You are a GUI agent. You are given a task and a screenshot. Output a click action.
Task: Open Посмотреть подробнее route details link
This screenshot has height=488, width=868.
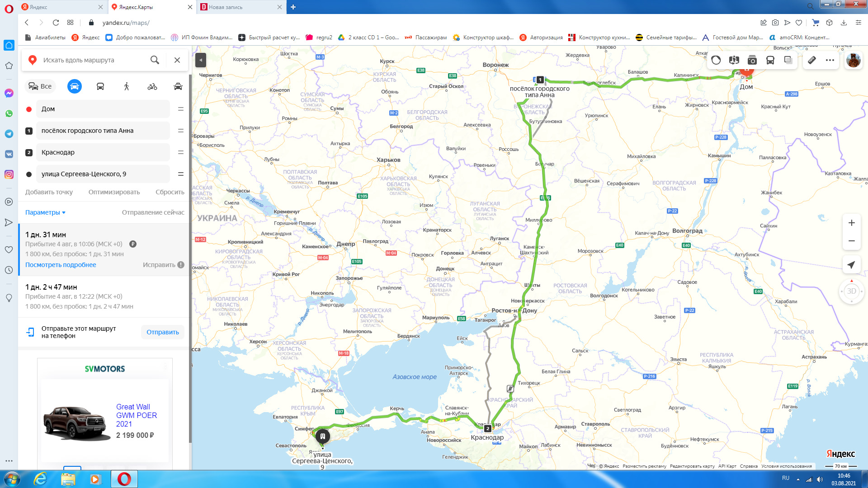click(61, 265)
